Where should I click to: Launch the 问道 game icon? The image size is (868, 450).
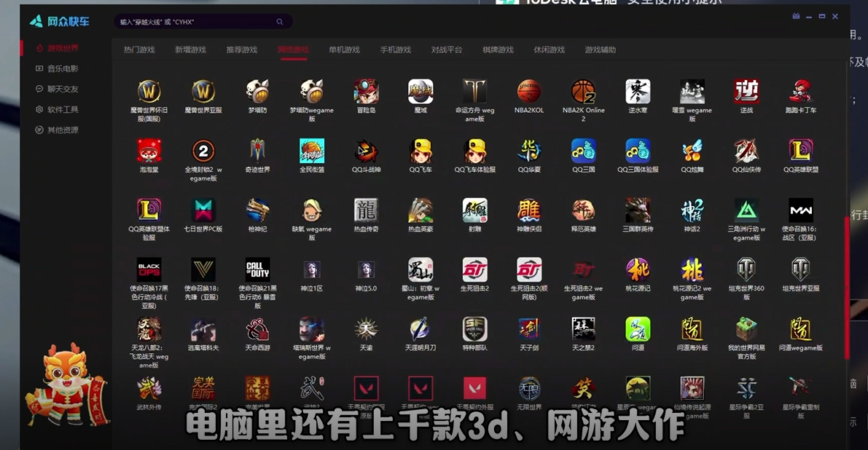click(638, 329)
